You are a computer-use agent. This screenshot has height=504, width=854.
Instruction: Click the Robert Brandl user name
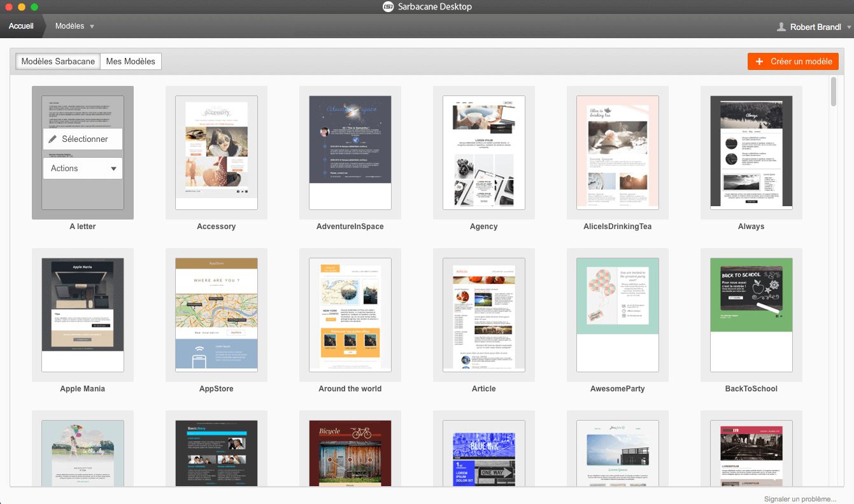[816, 27]
